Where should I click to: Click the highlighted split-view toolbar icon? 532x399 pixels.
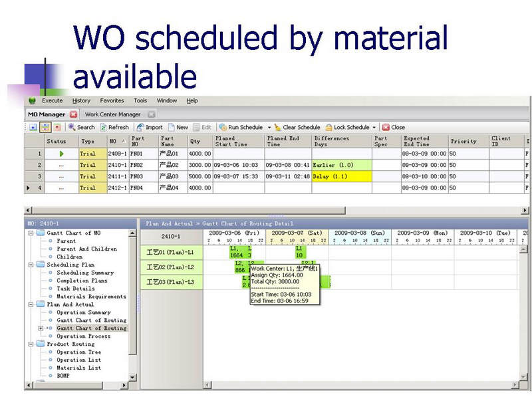click(45, 127)
